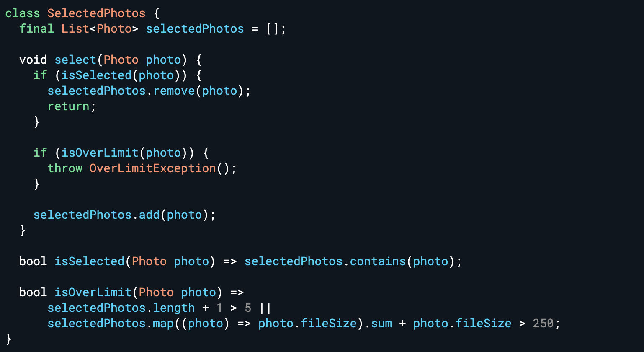Click the SelectedPhotos class name
This screenshot has width=644, height=352.
pyautogui.click(x=96, y=13)
